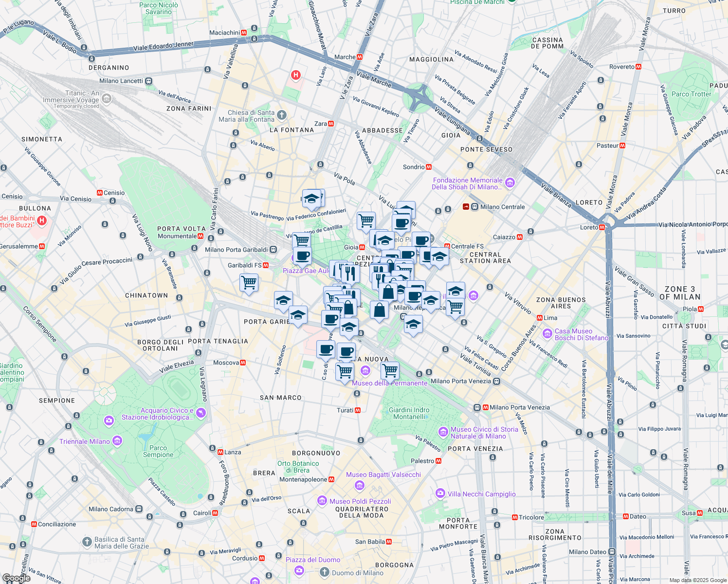Screen dimensions: 728x584
Task: Click the Museo della Permanente label
Action: 389,383
